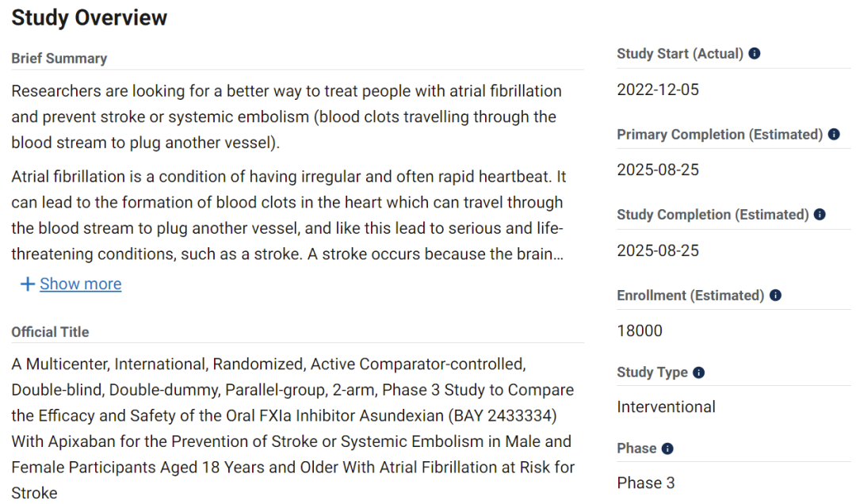The height and width of the screenshot is (504, 856).
Task: Open the info icon beside the Phase label
Action: pos(667,449)
